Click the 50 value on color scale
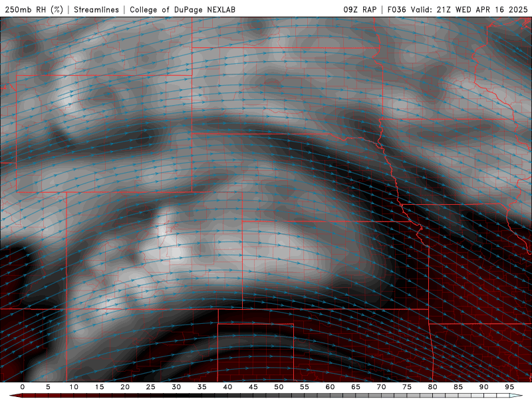Screen dimensions: 532x399 coord(279,387)
